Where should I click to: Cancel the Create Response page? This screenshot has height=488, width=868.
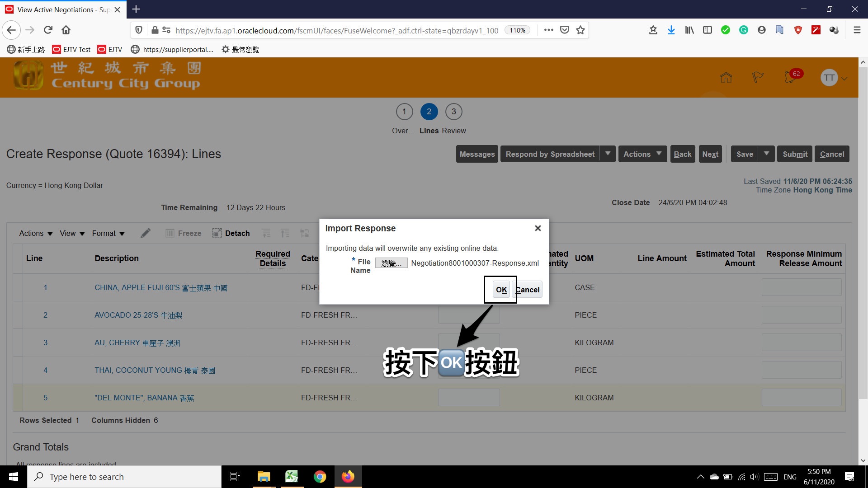click(832, 154)
